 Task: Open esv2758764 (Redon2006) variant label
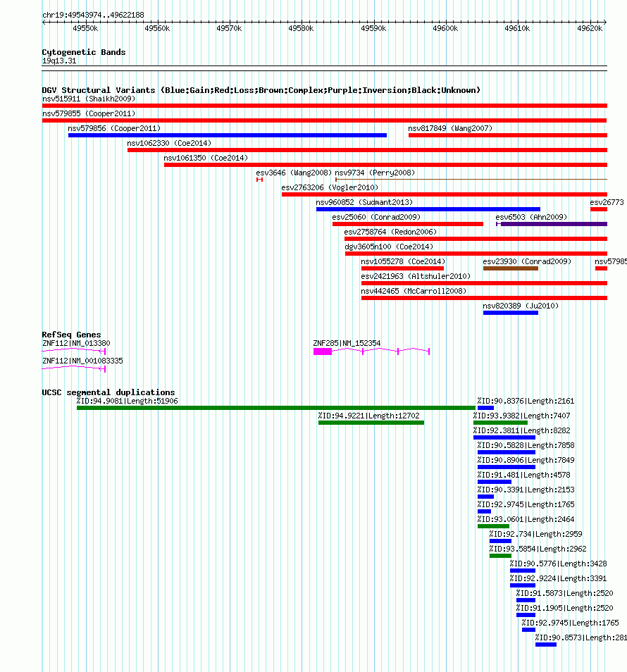(x=390, y=232)
